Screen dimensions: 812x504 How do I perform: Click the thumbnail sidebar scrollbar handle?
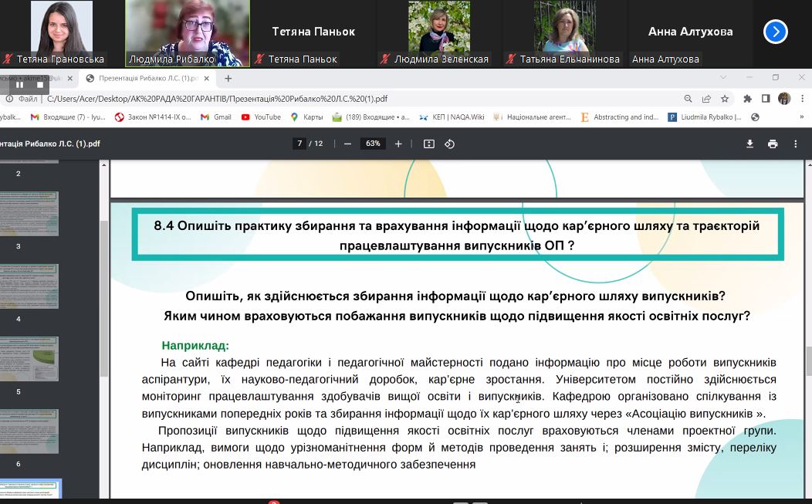point(103,298)
